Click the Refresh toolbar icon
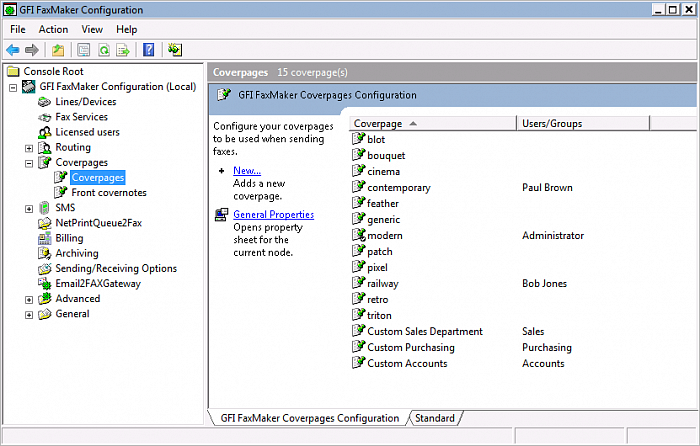This screenshot has width=700, height=446. 103,49
